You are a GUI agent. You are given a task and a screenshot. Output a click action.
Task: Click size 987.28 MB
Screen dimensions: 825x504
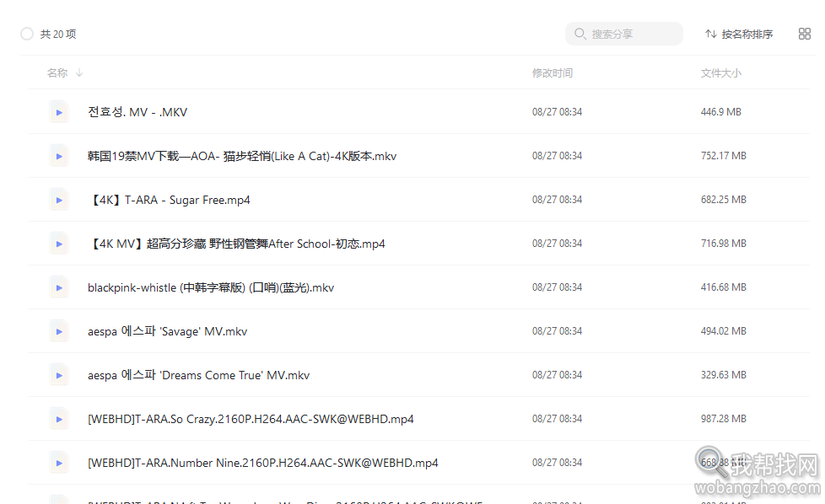click(724, 419)
